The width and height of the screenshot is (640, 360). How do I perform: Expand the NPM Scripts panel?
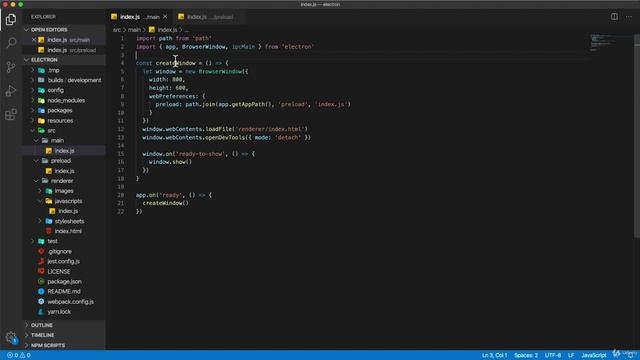(x=48, y=345)
